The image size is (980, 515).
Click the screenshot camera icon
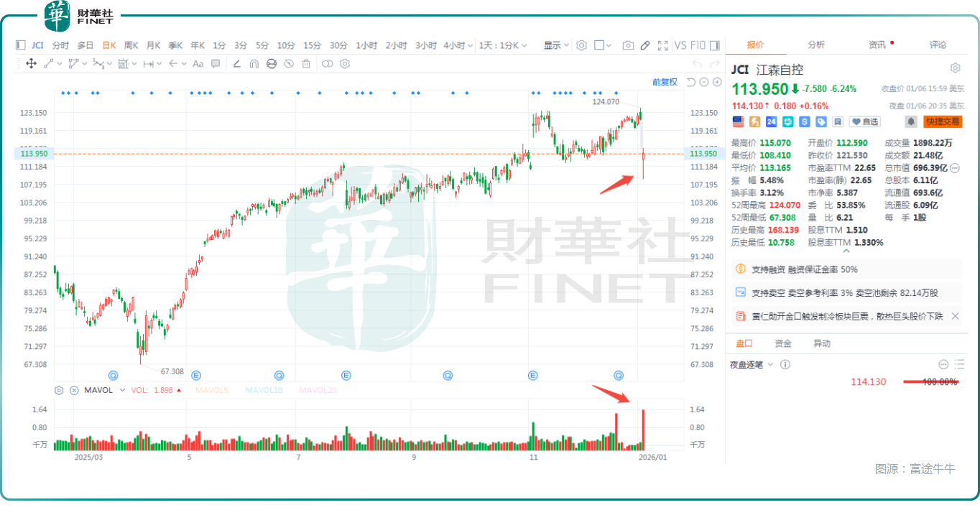(628, 45)
